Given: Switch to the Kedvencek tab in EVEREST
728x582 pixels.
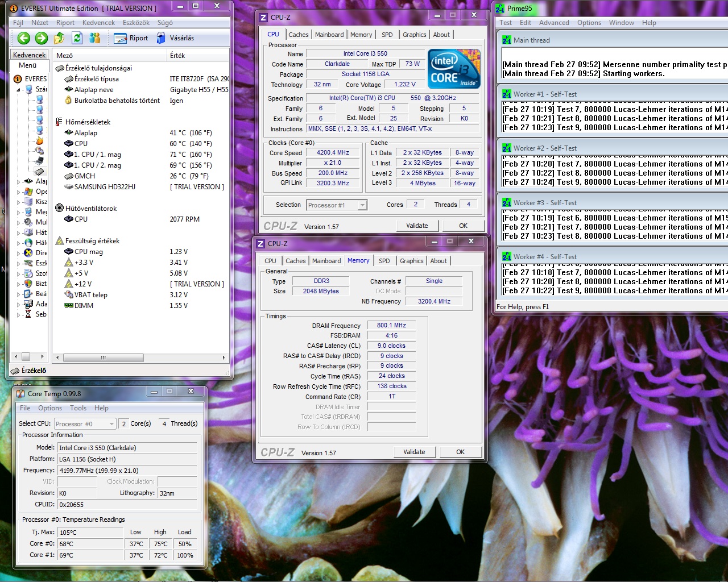Looking at the screenshot, I should [30, 55].
